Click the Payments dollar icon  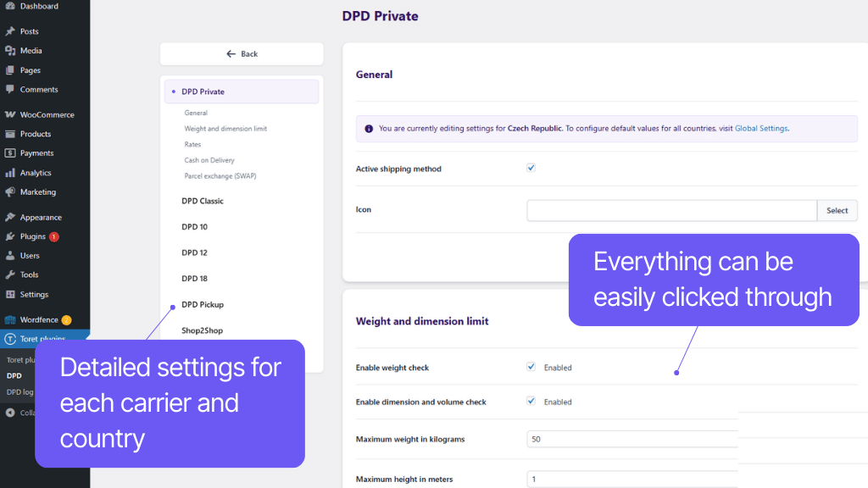(10, 152)
